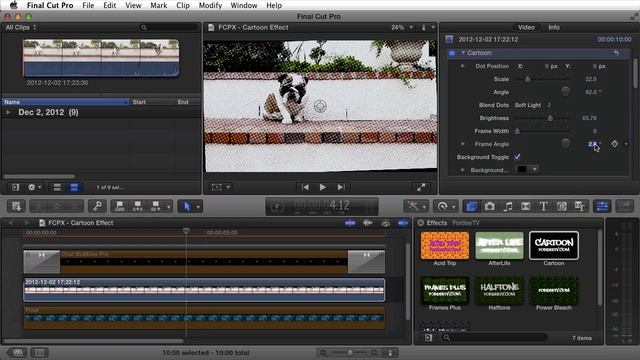640x360 pixels.
Task: Switch browser to list view
Action: 74,187
